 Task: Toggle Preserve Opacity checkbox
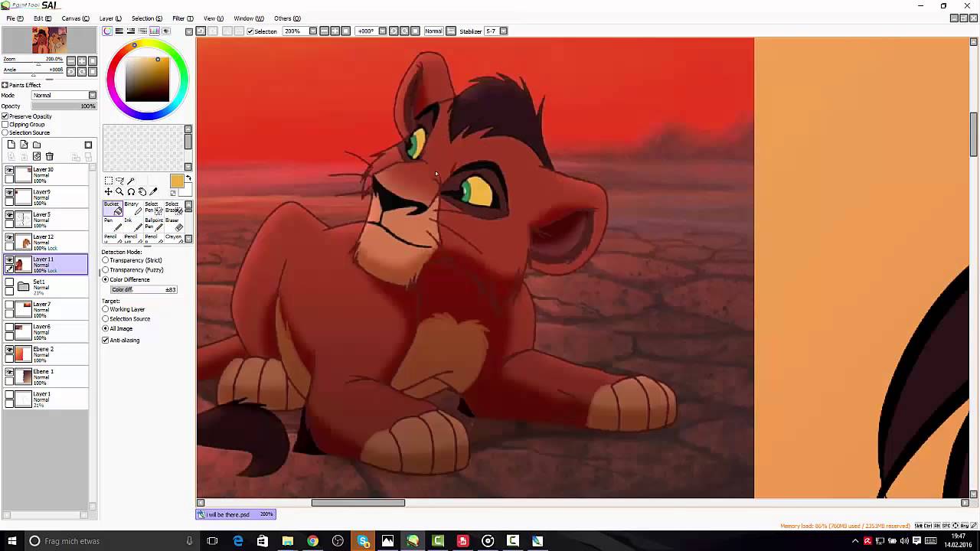pos(5,116)
